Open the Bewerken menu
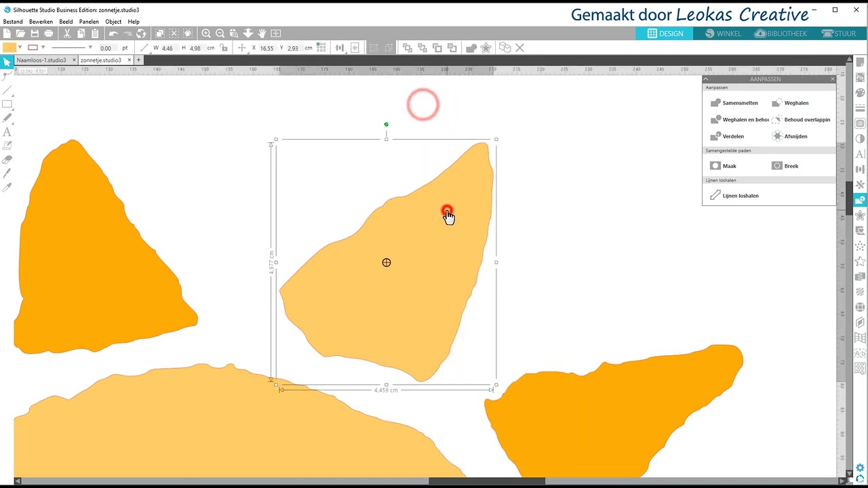This screenshot has height=488, width=868. click(x=41, y=22)
